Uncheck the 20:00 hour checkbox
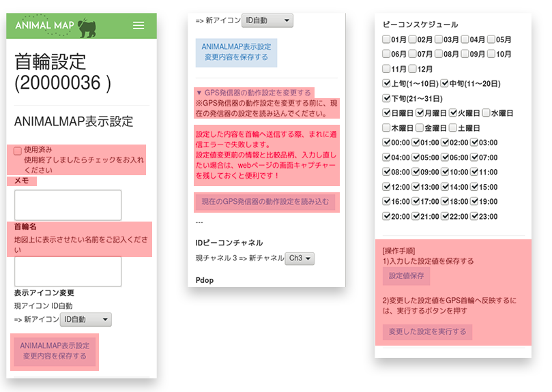This screenshot has height=392, width=552. (x=386, y=216)
